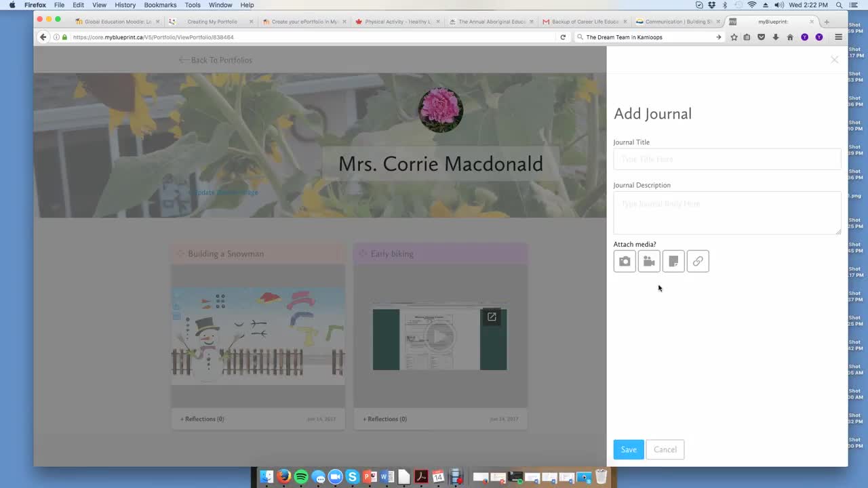The image size is (868, 488).
Task: Open Zoom from the dock
Action: (x=335, y=477)
